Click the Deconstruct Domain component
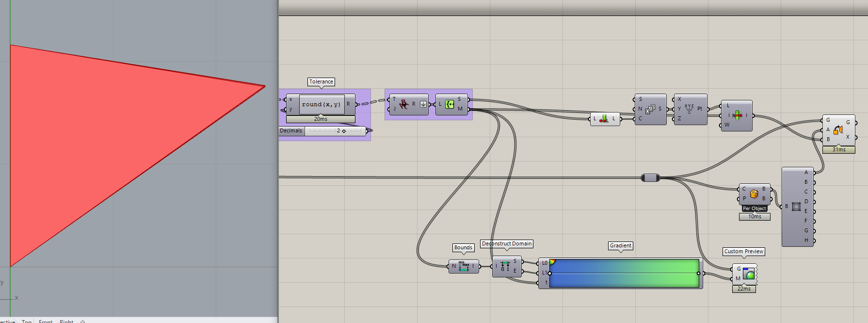The image size is (868, 323). coord(507,266)
